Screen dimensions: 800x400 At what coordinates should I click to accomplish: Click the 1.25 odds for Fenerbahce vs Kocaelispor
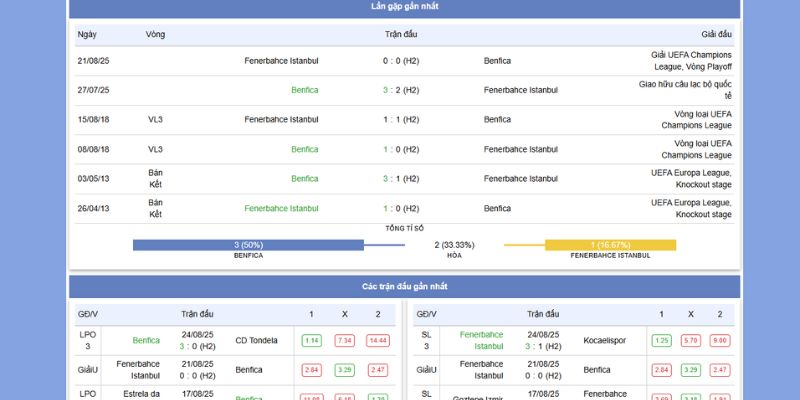pos(661,341)
